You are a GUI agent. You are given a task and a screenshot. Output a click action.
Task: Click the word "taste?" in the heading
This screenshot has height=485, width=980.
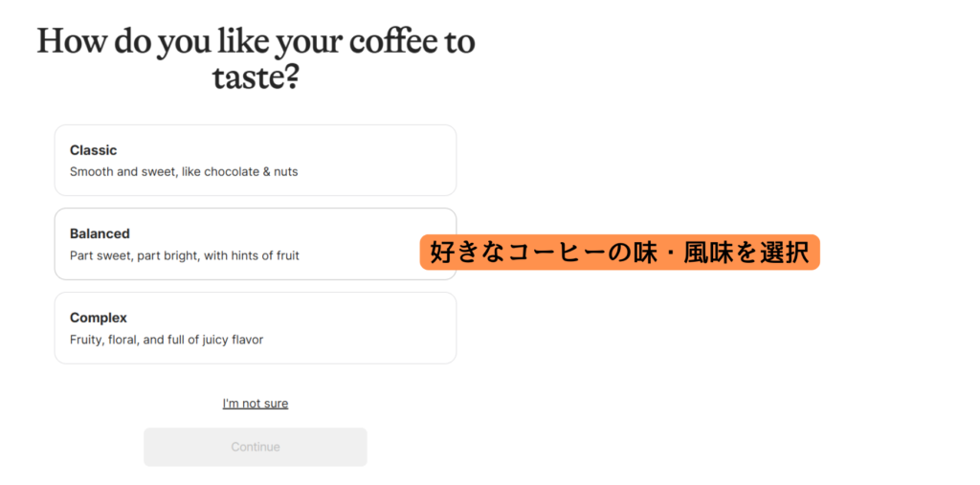click(255, 78)
